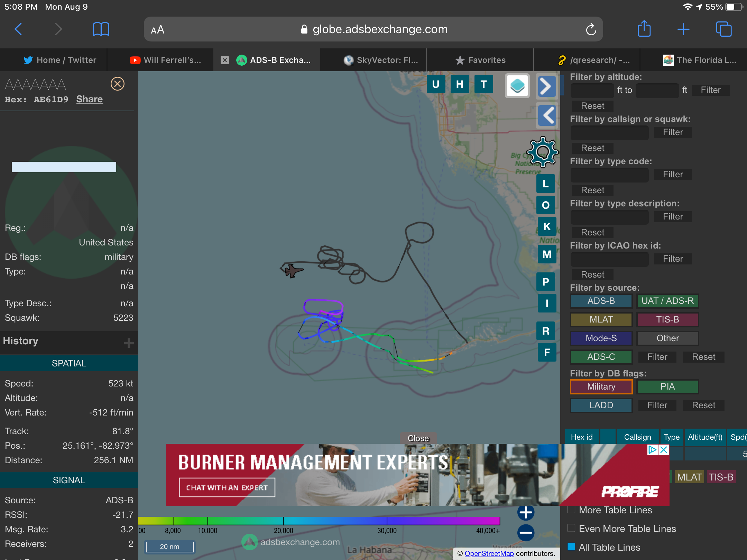
Task: Toggle the O map button
Action: (546, 205)
